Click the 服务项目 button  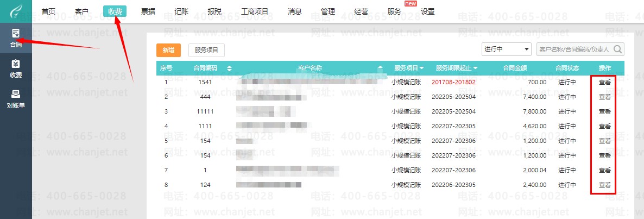[x=206, y=50]
